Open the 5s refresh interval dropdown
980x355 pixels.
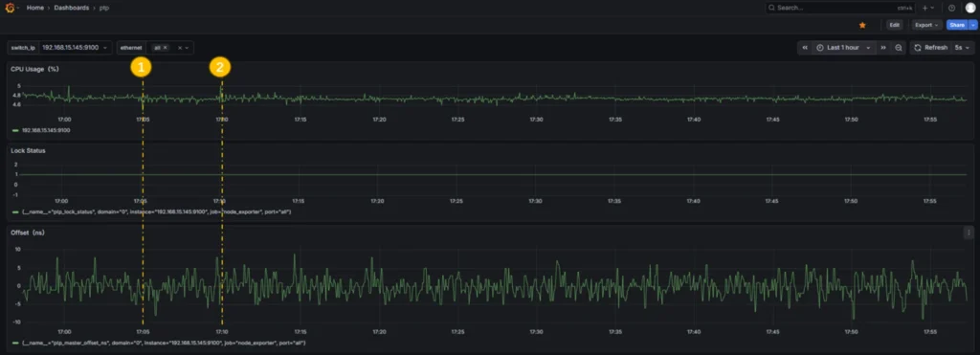click(962, 48)
